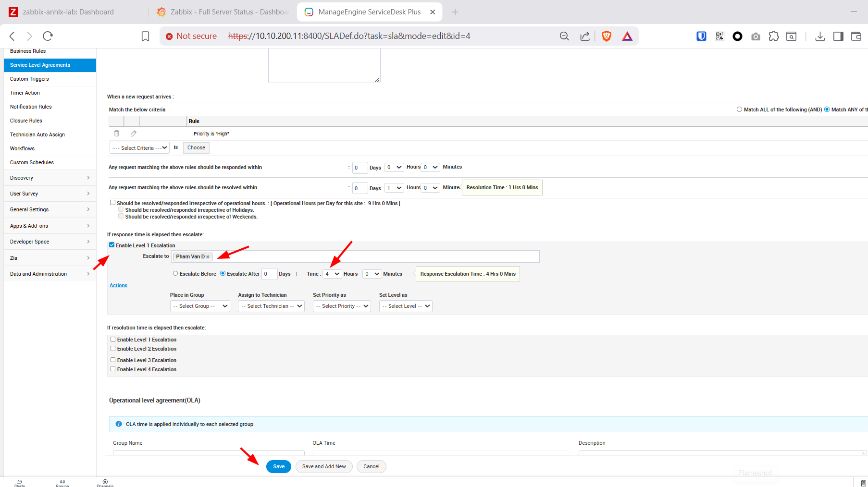The image size is (868, 487).
Task: Click the blue Save button
Action: point(279,466)
